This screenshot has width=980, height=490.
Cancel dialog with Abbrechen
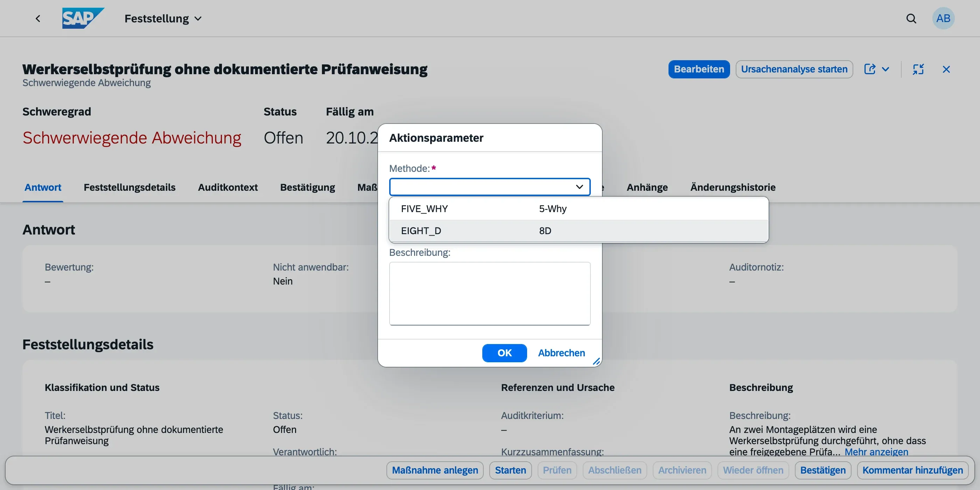coord(561,353)
